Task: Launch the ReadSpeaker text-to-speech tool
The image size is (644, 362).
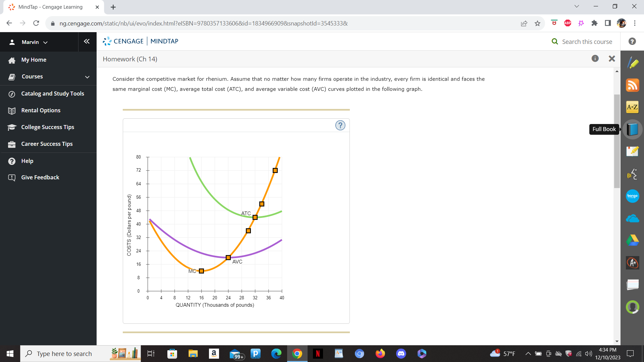Action: click(633, 174)
